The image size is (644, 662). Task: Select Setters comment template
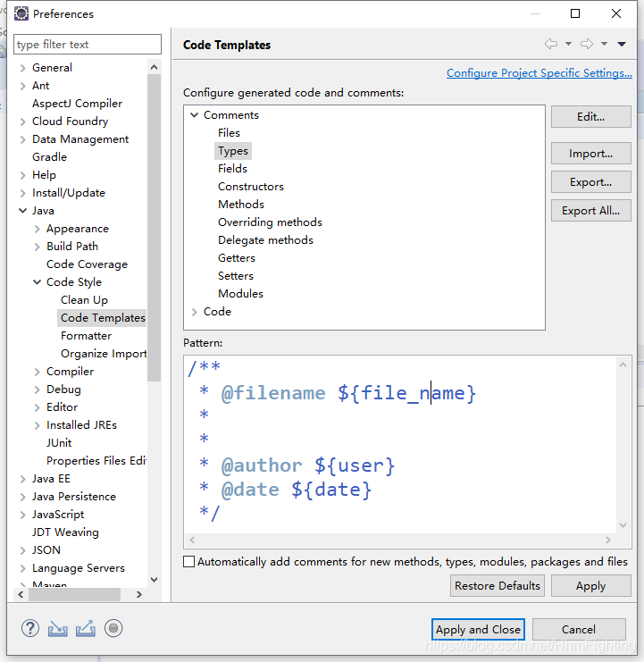pos(236,276)
